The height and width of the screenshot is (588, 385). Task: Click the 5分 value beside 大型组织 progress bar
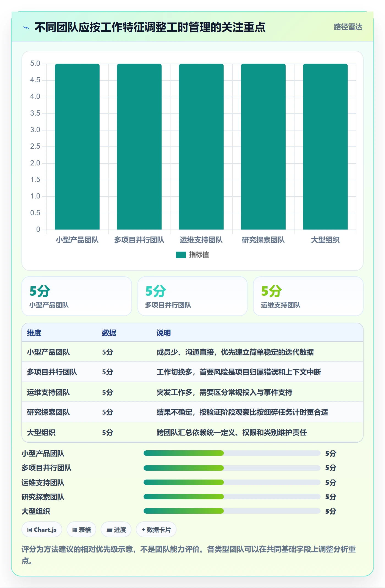coord(331,511)
